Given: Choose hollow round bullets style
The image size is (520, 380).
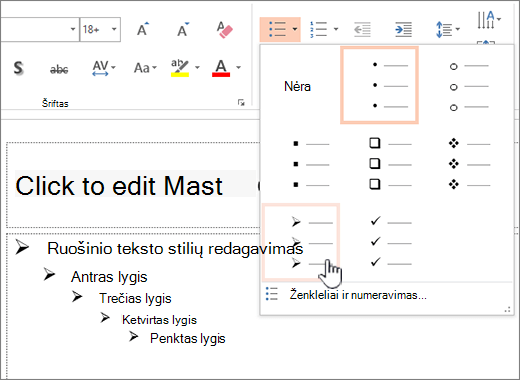Looking at the screenshot, I should point(469,86).
